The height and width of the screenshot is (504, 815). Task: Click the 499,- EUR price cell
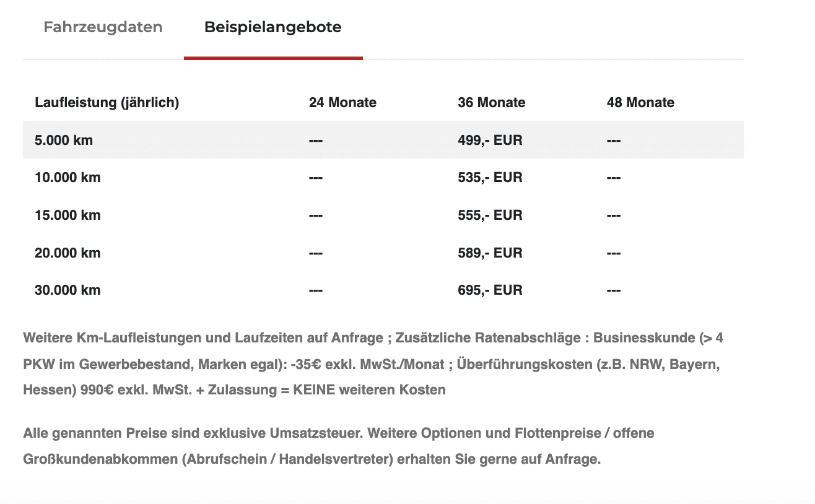point(490,141)
